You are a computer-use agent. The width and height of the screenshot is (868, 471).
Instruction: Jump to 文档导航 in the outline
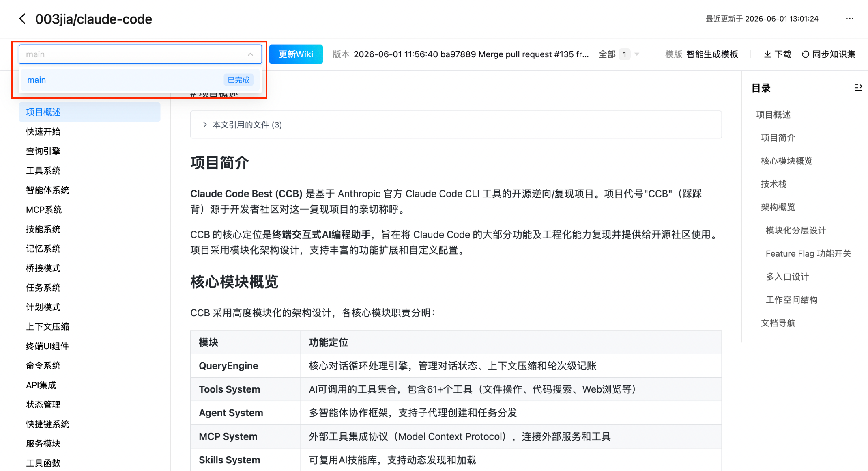(778, 323)
